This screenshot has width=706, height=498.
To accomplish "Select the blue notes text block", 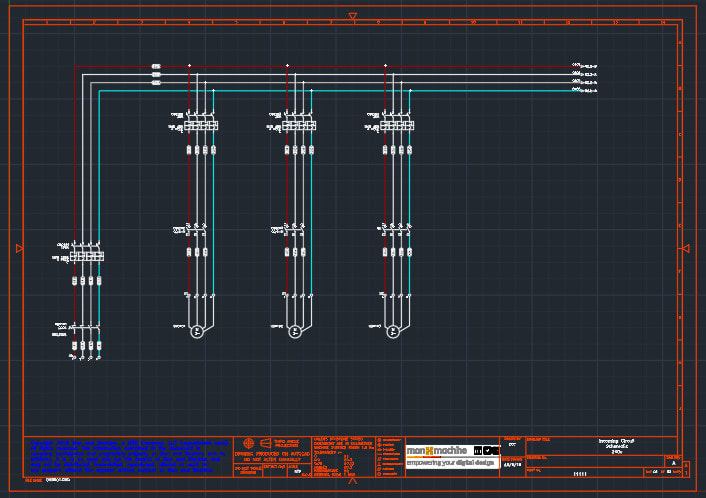I will click(x=127, y=455).
